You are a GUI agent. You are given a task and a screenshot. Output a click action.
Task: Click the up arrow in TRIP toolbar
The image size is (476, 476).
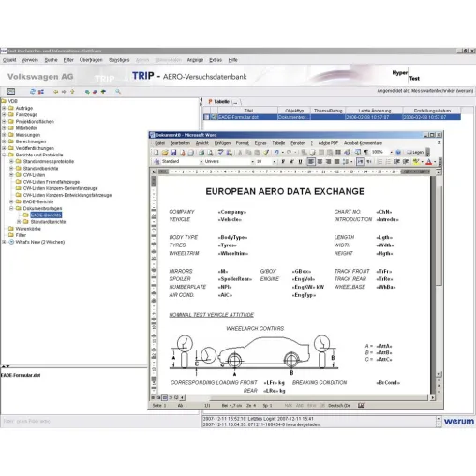coord(72,92)
